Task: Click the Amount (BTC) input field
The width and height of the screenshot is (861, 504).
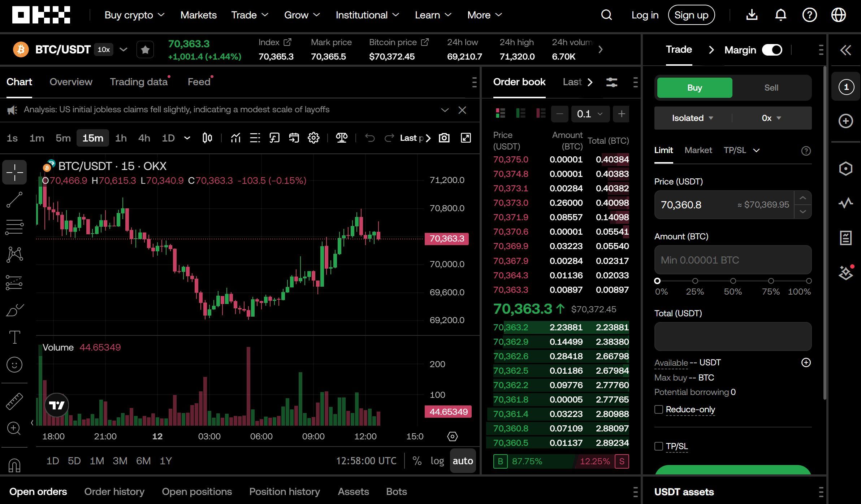Action: click(732, 260)
